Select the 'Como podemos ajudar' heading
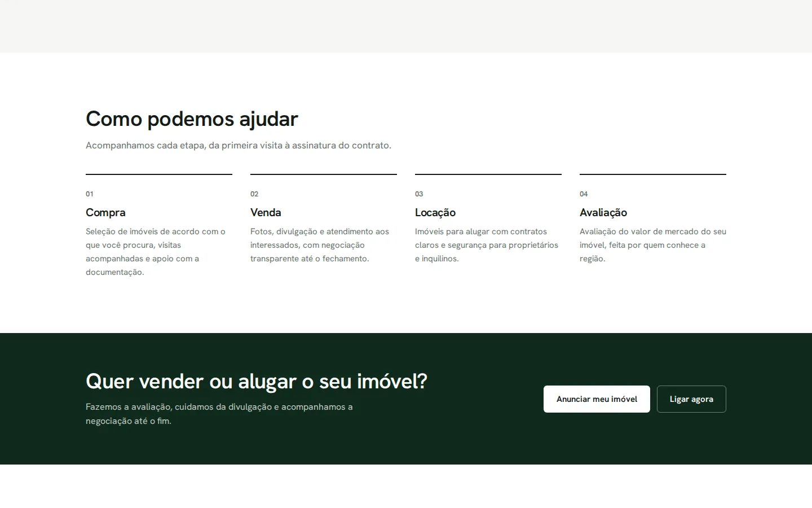The image size is (812, 508). click(x=192, y=119)
